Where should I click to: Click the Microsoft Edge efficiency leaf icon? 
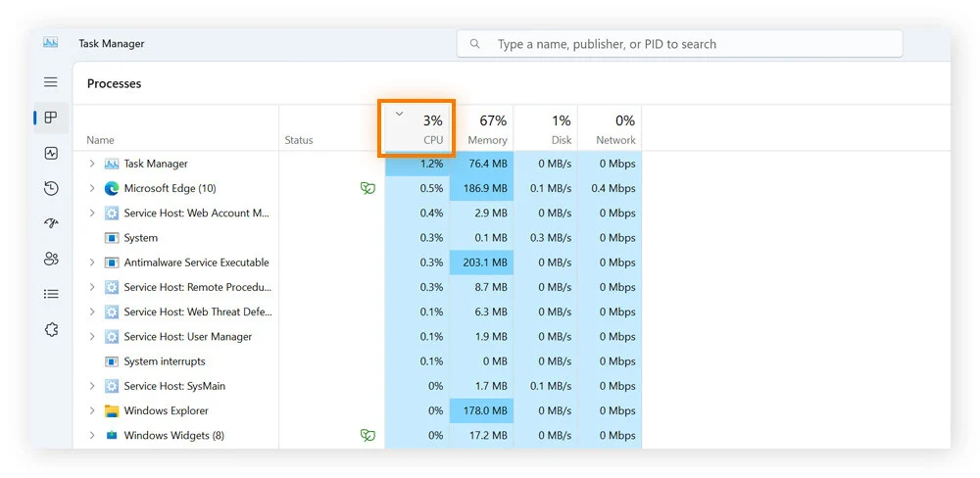[367, 188]
